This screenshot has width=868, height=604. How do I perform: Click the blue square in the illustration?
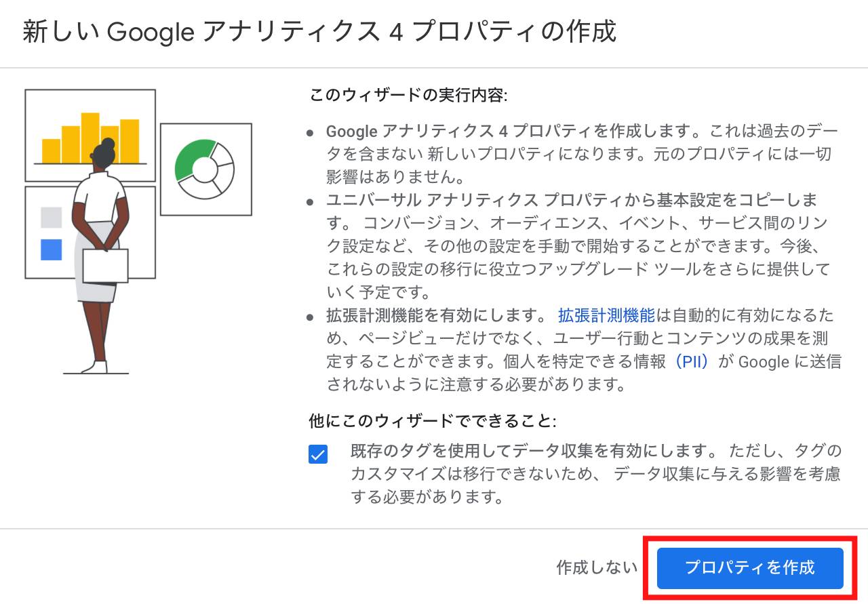coord(52,249)
